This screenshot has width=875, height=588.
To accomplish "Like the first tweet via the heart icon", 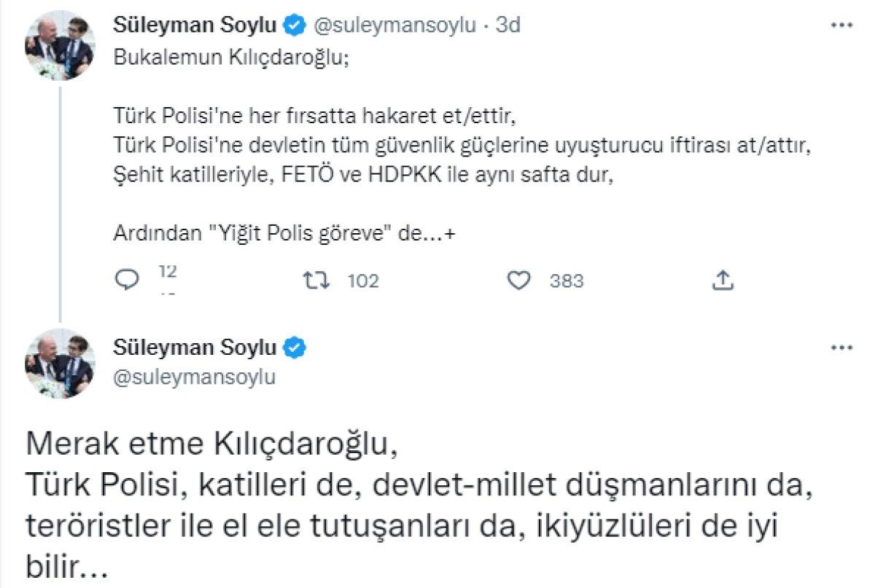I will [x=519, y=280].
